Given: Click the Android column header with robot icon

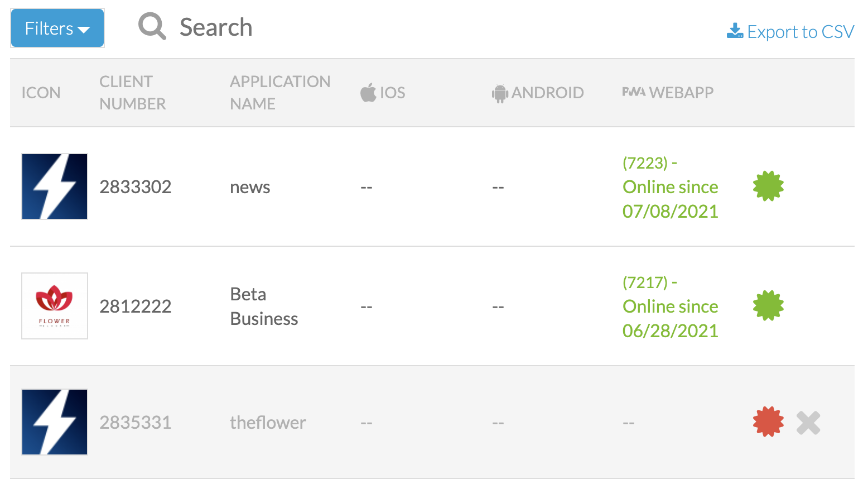Looking at the screenshot, I should pos(538,93).
